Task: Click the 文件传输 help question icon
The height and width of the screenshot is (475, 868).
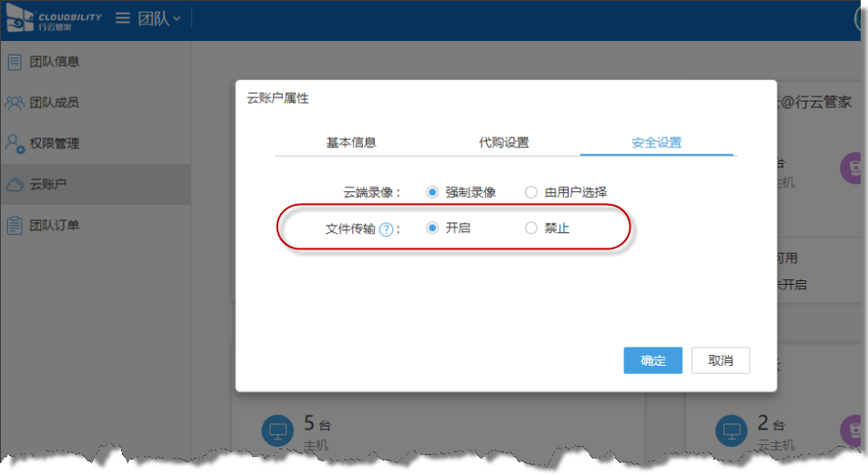Action: pos(386,229)
